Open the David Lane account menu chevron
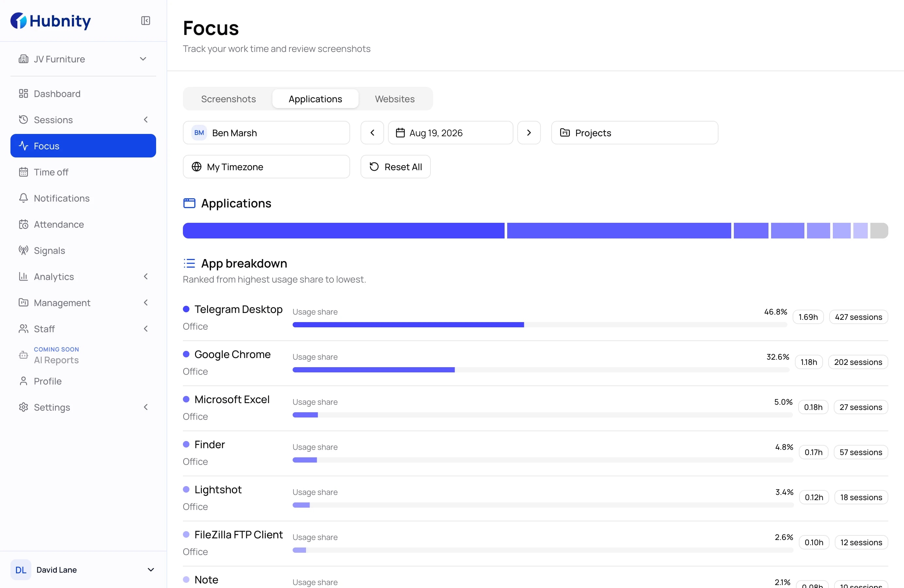 pos(151,569)
